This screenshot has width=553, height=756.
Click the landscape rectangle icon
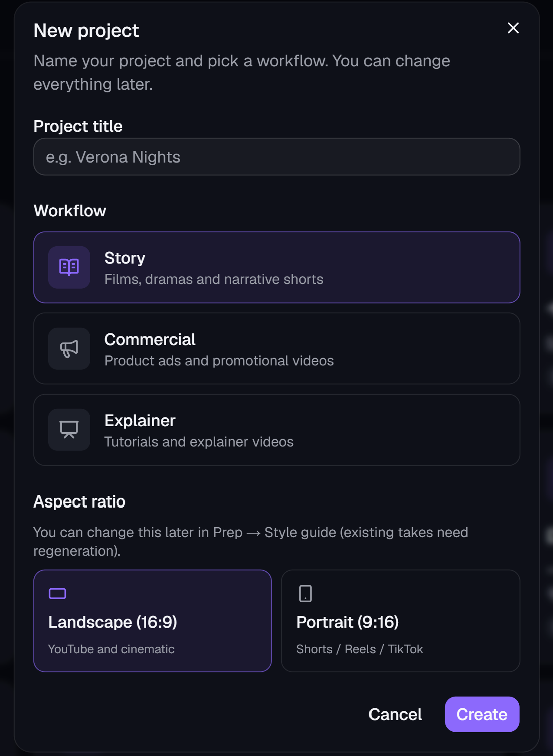[x=57, y=593]
